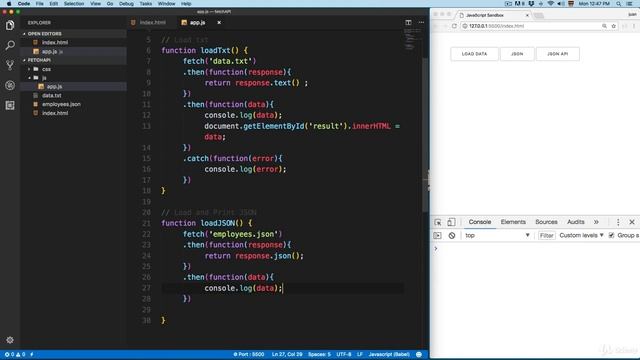
Task: Open the Manage gear icon
Action: (10, 340)
